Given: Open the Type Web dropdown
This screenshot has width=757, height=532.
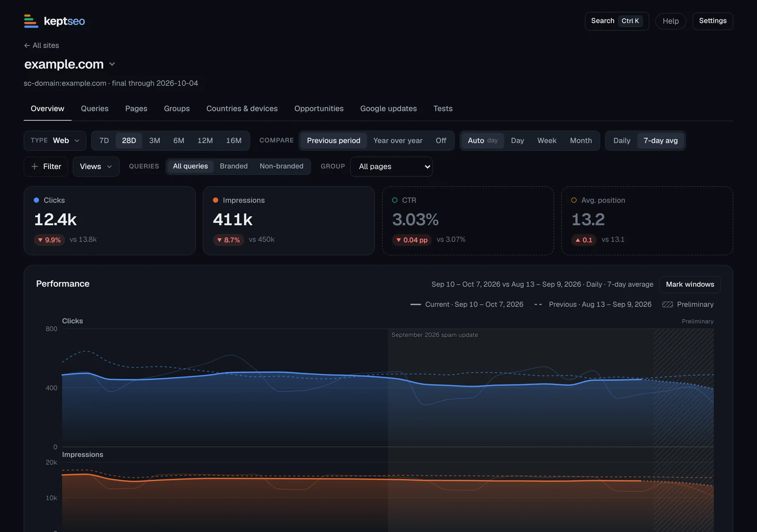Looking at the screenshot, I should 55,140.
